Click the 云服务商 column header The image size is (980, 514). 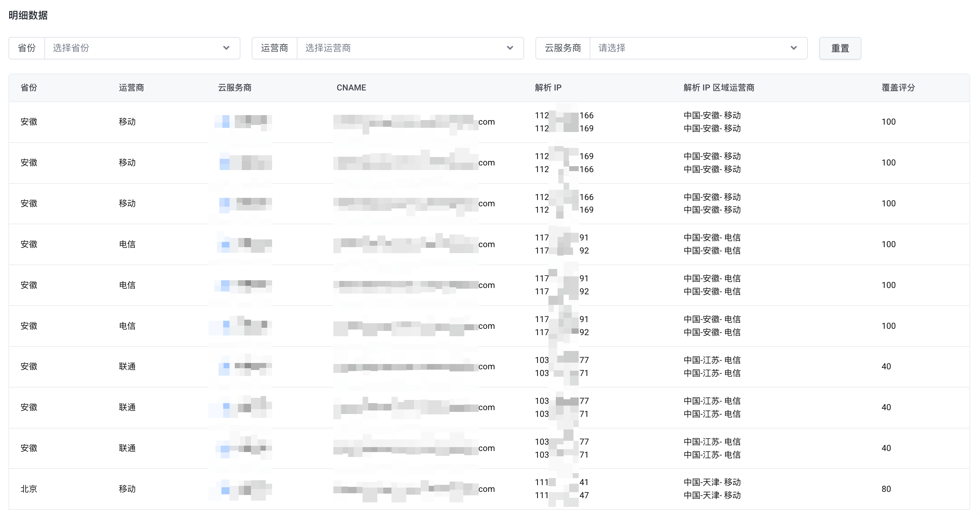[x=234, y=88]
